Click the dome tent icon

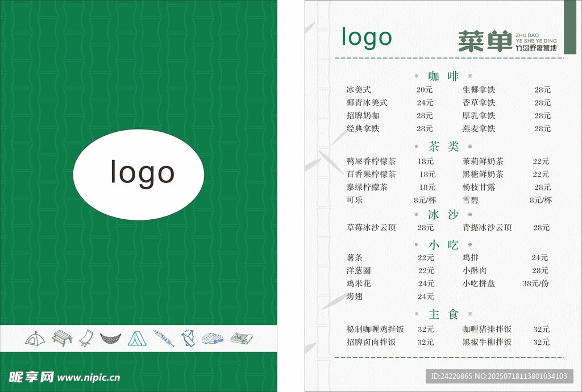click(x=34, y=338)
